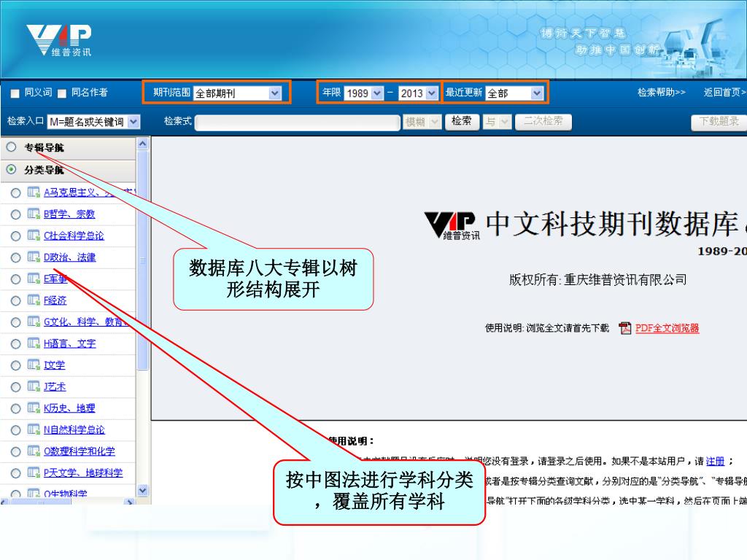Viewport: 747px width, 560px height.
Task: Click the navigation panel scroll-down arrow
Action: [142, 490]
